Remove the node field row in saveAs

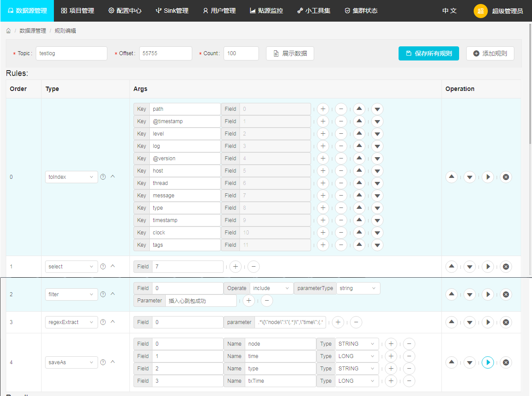point(409,344)
